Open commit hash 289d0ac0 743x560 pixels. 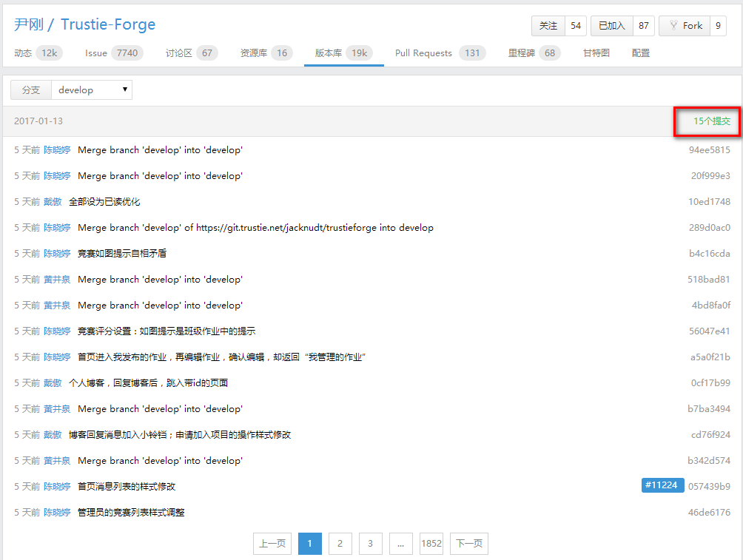click(x=710, y=228)
